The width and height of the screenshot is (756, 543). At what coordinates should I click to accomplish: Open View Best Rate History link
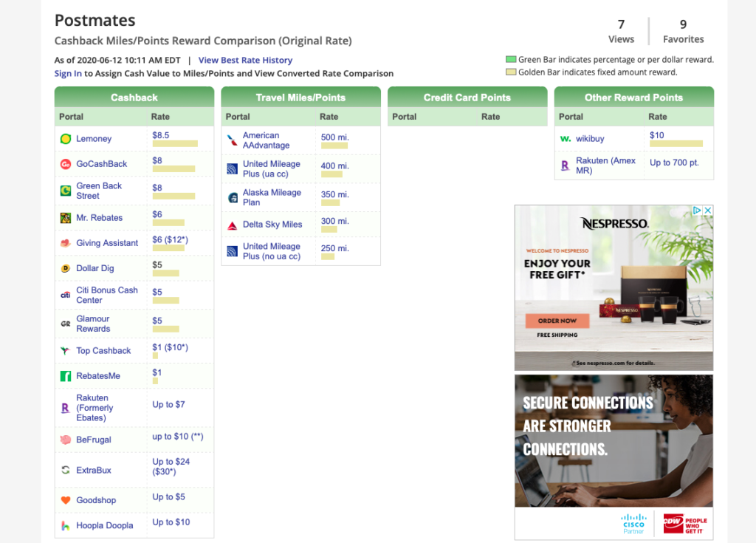coord(245,61)
